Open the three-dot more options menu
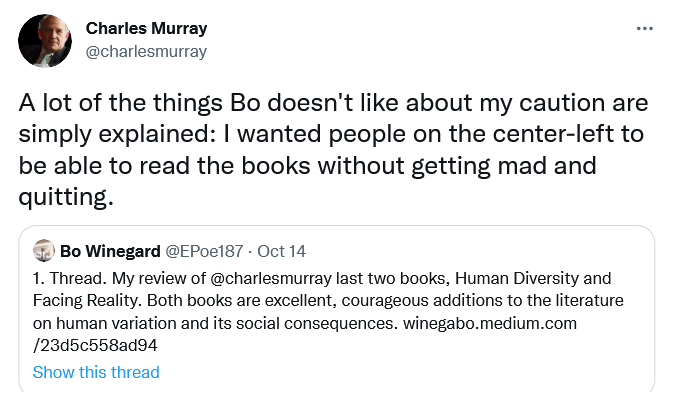This screenshot has width=677, height=394. coord(645,29)
